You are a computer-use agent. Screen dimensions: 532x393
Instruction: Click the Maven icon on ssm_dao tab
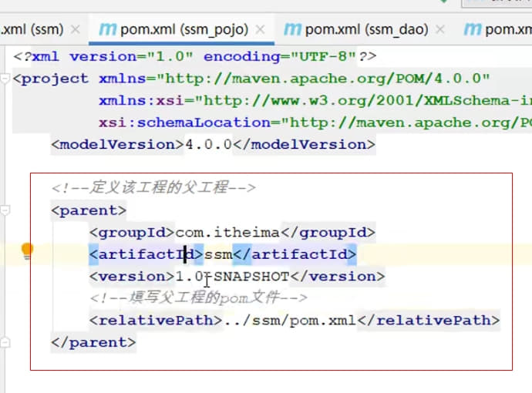pyautogui.click(x=292, y=29)
